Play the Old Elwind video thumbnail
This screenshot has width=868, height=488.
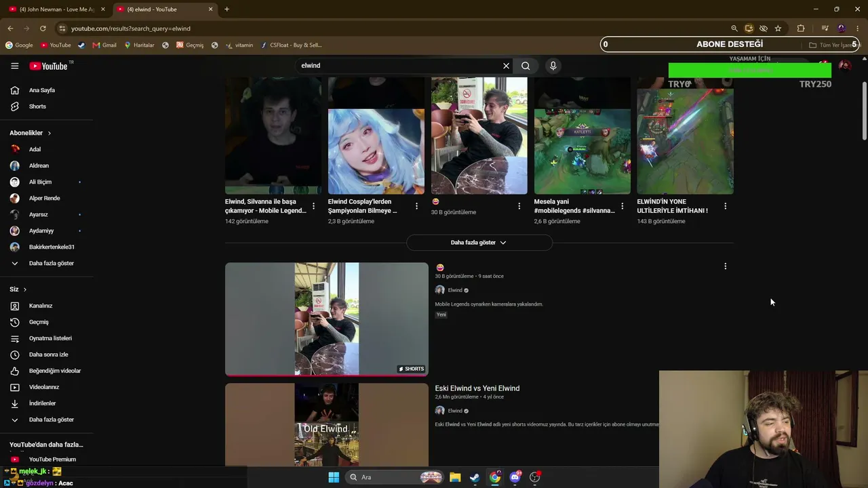tap(327, 425)
